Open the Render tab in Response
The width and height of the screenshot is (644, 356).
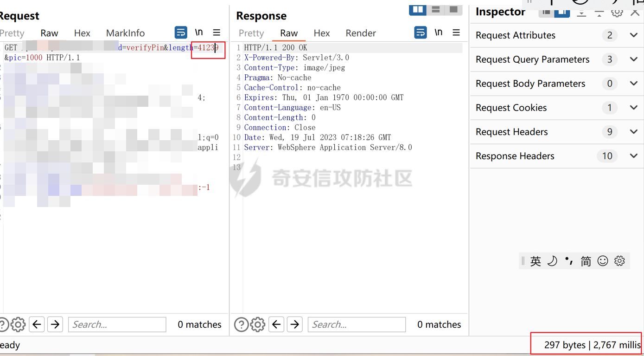[x=361, y=33]
